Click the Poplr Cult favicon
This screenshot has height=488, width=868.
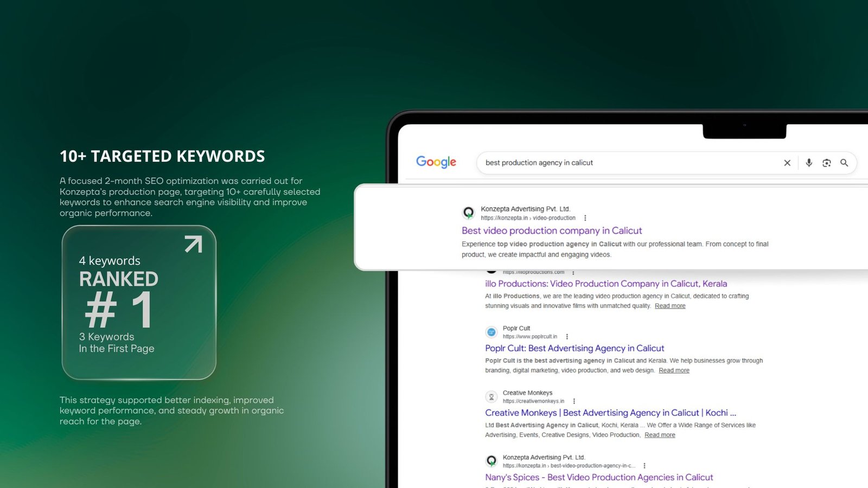492,332
